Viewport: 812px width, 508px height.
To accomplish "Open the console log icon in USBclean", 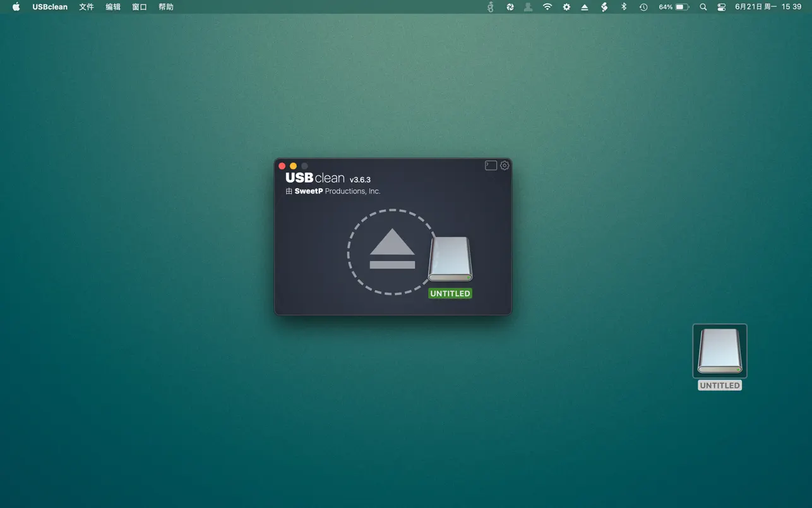I will click(491, 166).
